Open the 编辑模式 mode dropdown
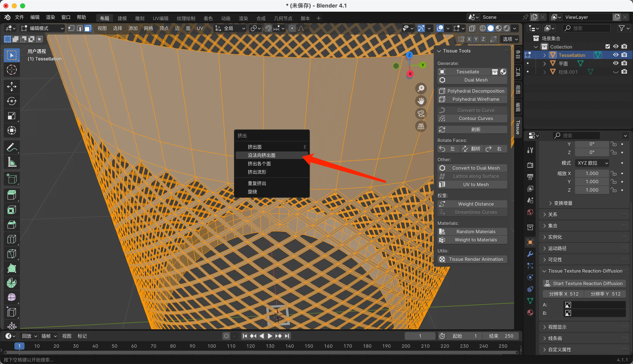The image size is (633, 364). pyautogui.click(x=42, y=28)
